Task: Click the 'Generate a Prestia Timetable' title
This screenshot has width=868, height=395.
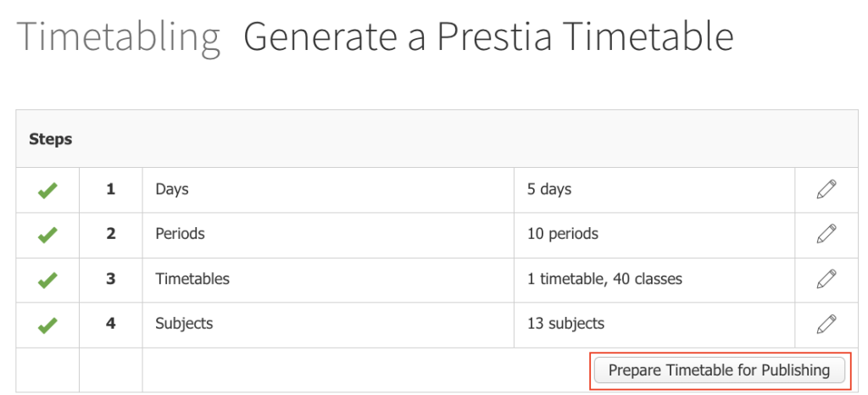Action: (x=489, y=37)
